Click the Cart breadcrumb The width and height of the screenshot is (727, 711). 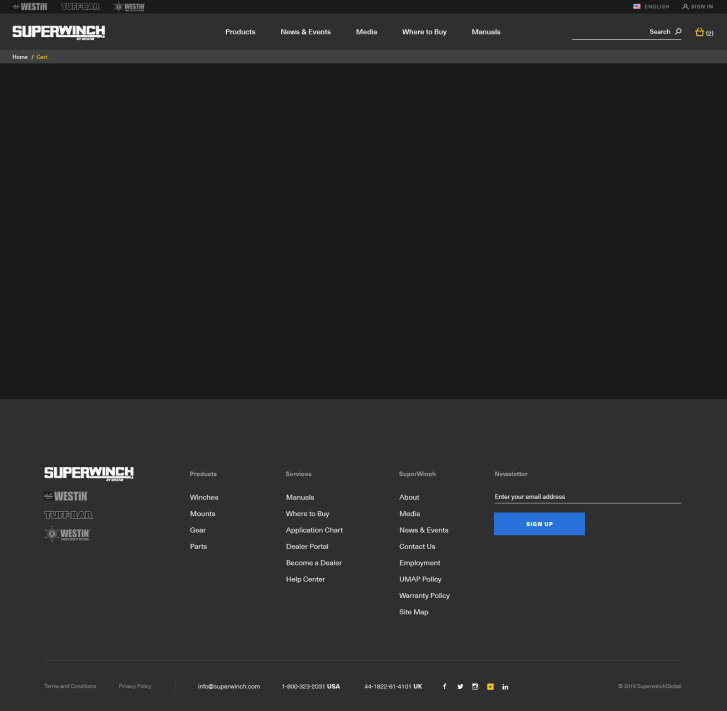(42, 57)
